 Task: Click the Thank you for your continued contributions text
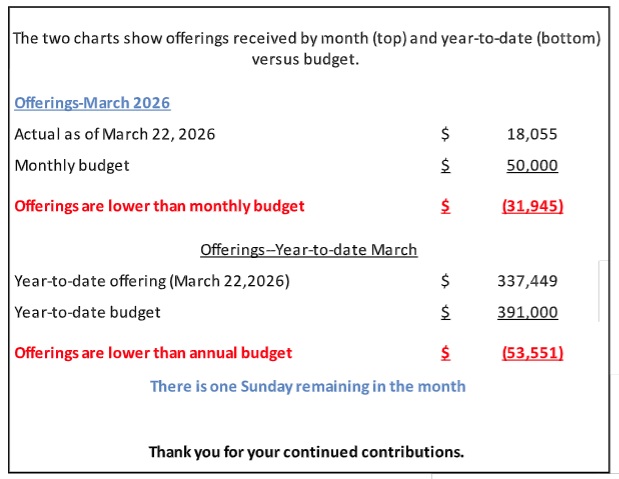[x=306, y=451]
